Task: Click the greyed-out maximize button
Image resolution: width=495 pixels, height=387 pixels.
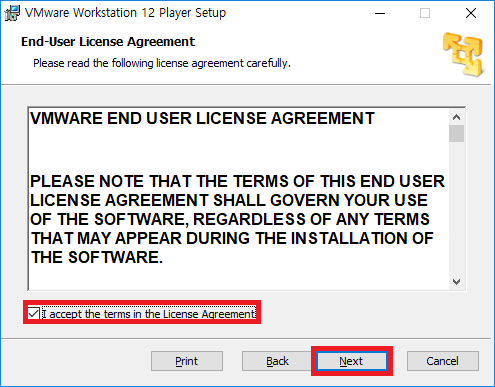Action: [425, 13]
